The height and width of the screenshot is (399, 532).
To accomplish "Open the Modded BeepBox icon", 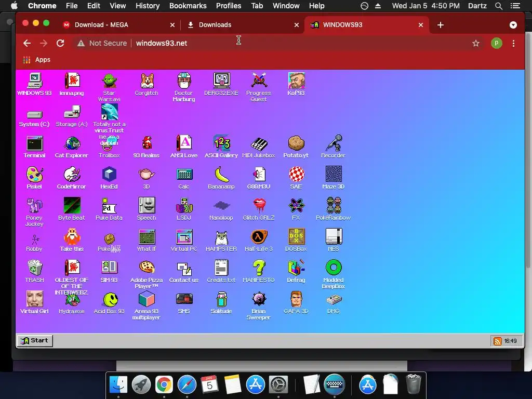I will (x=333, y=274).
